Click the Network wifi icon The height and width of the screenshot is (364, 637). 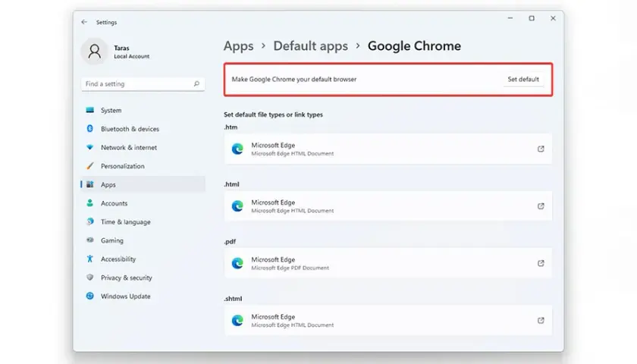coord(89,147)
